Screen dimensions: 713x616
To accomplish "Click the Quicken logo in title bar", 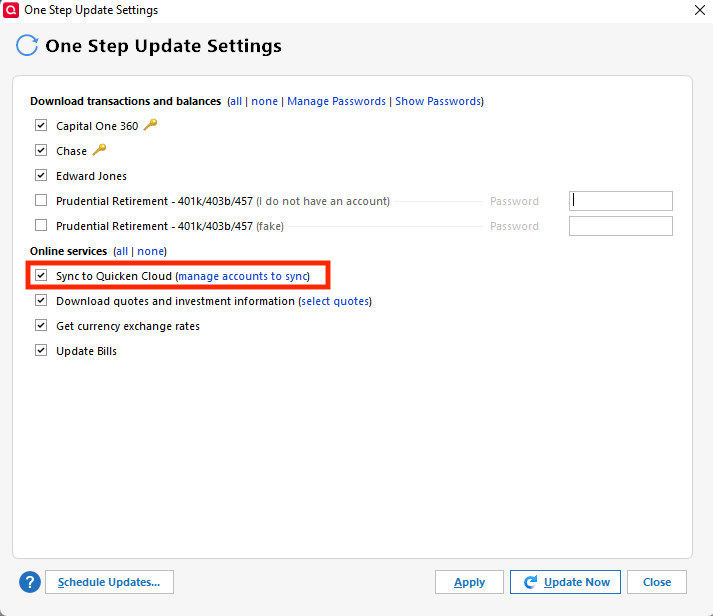I will [x=11, y=10].
